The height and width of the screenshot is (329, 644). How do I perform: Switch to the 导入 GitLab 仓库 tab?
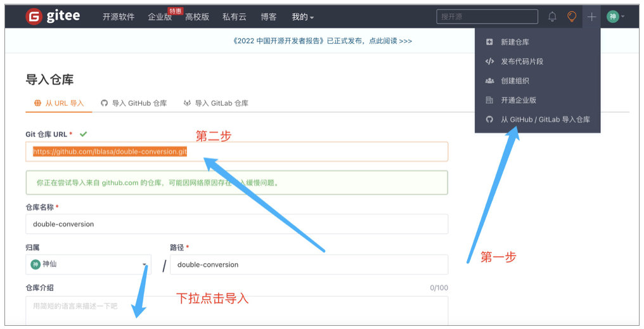click(216, 103)
